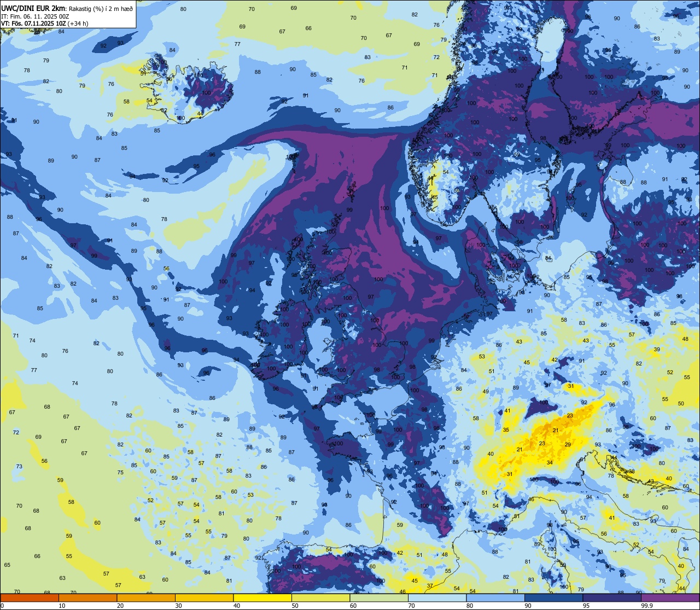Screen dimensions: 700x610
Task: Click the legend scale tick label 60
Action: (353, 606)
